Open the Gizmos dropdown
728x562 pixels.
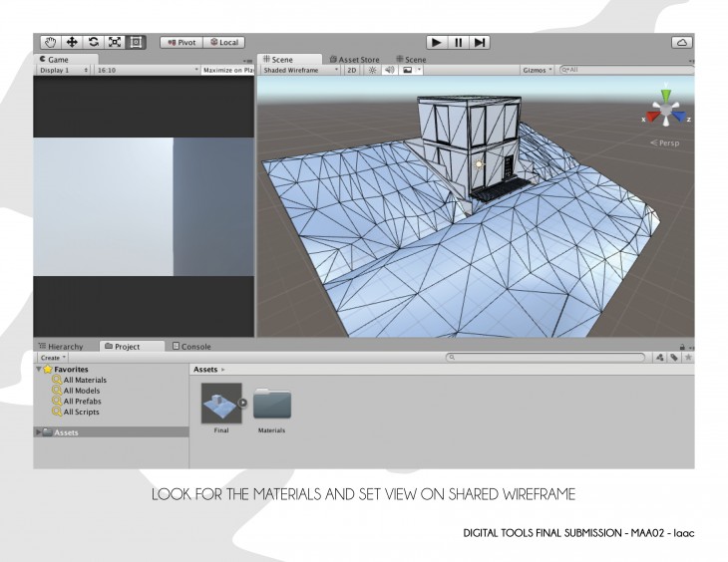(538, 71)
